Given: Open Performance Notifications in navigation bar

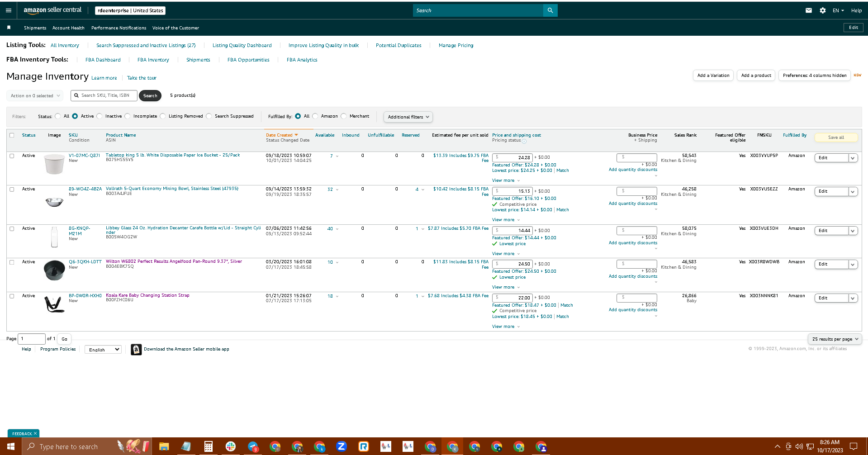Looking at the screenshot, I should (x=119, y=28).
